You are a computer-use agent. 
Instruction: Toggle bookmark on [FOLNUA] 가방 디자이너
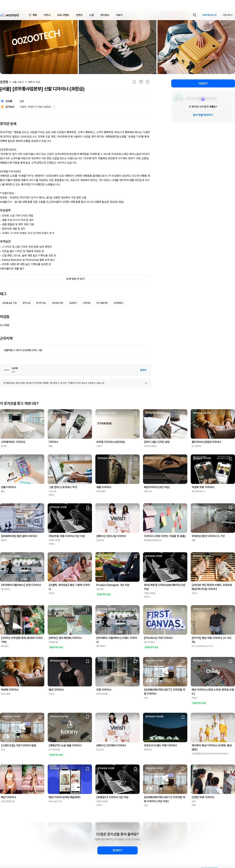click(183, 609)
